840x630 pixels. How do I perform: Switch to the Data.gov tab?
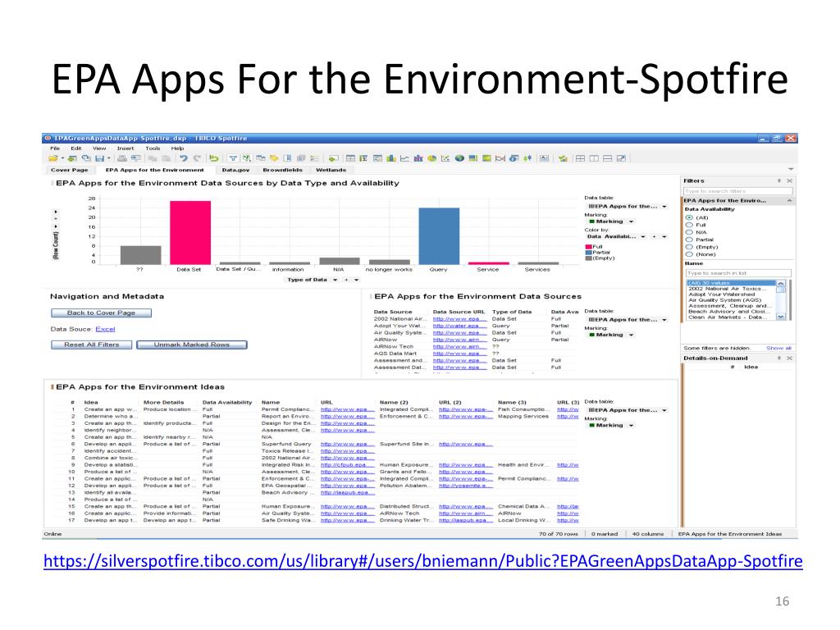coord(235,170)
